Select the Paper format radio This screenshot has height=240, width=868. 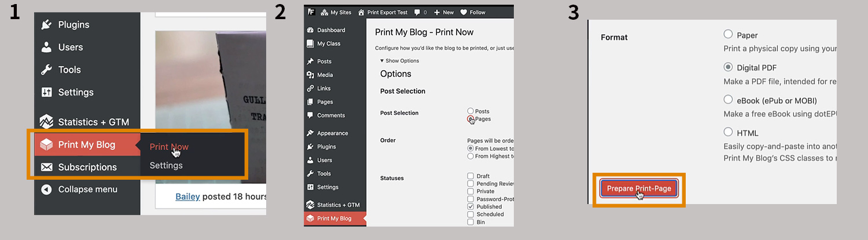[x=728, y=35]
